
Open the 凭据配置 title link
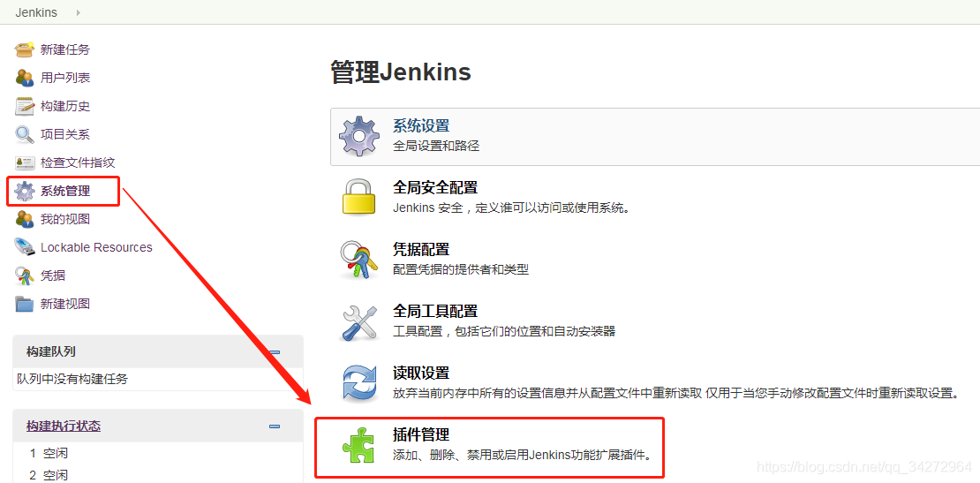[x=420, y=249]
